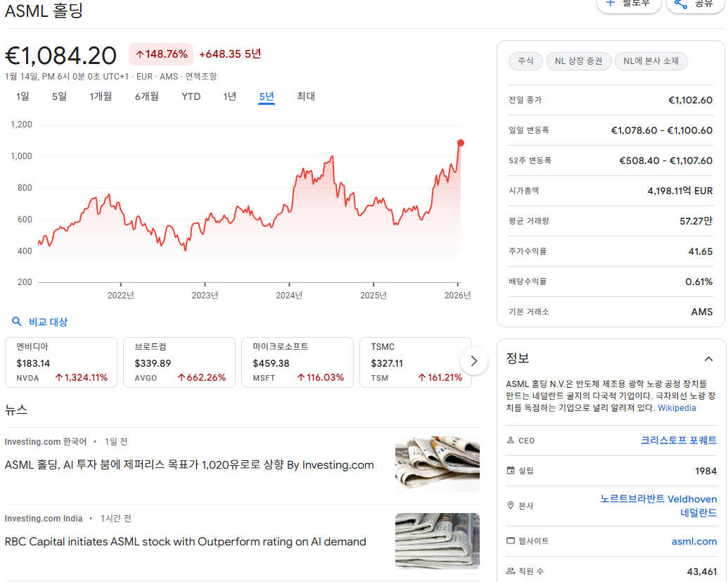
Task: Open the Wikipedia link in 정보
Action: tap(677, 407)
